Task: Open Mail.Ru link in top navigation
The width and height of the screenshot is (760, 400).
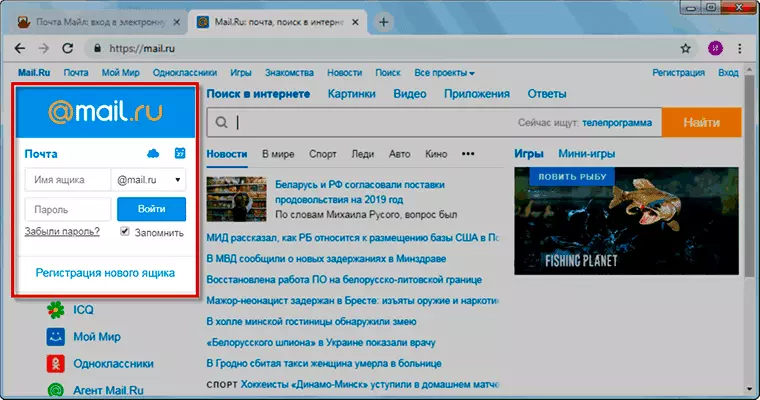Action: coord(34,73)
